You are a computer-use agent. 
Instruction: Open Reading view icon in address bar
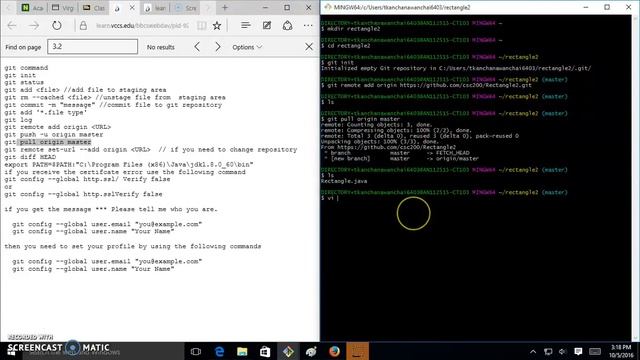(x=202, y=26)
